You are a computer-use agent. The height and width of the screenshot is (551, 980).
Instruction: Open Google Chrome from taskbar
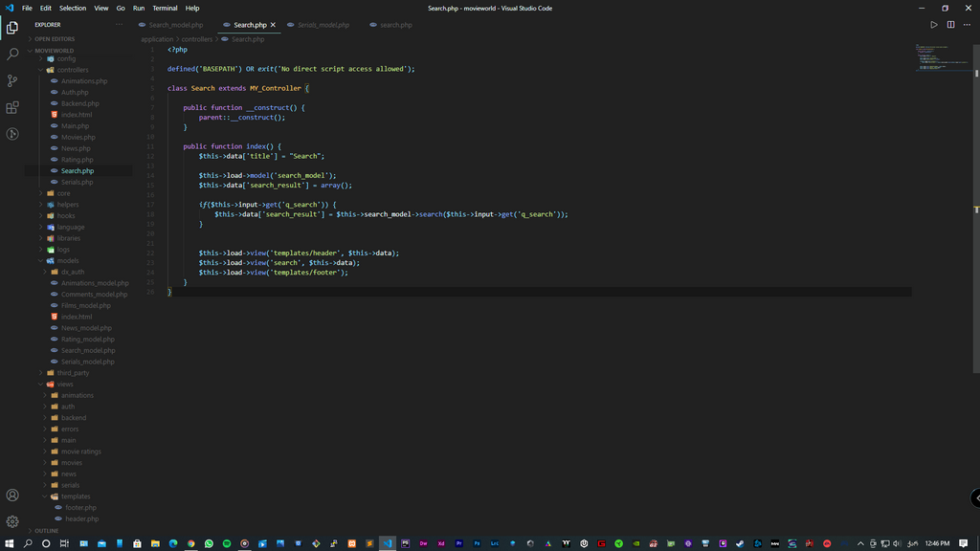tap(191, 543)
